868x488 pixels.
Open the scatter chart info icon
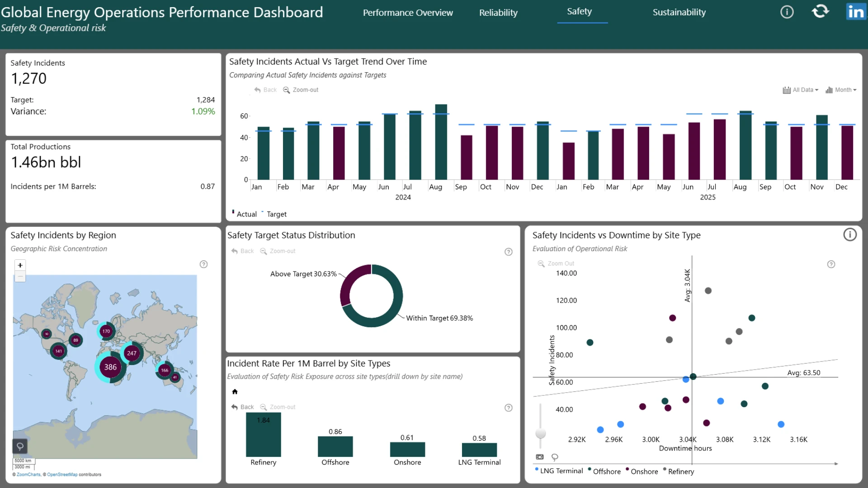850,235
